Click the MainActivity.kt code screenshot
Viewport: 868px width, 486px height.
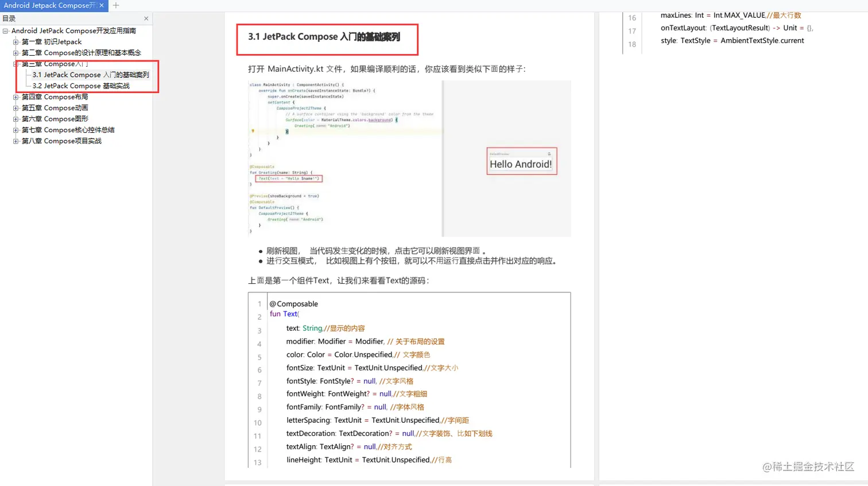click(344, 158)
